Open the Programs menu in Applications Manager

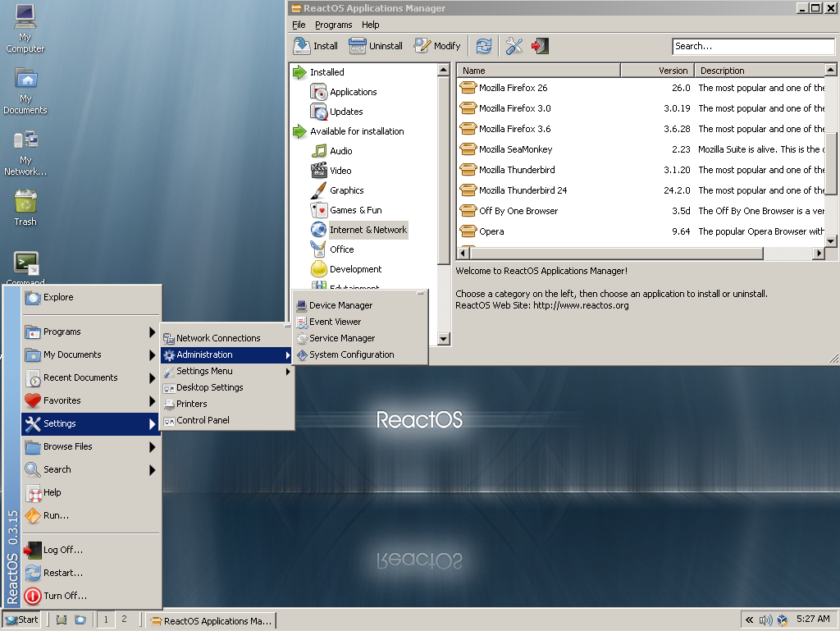tap(333, 25)
